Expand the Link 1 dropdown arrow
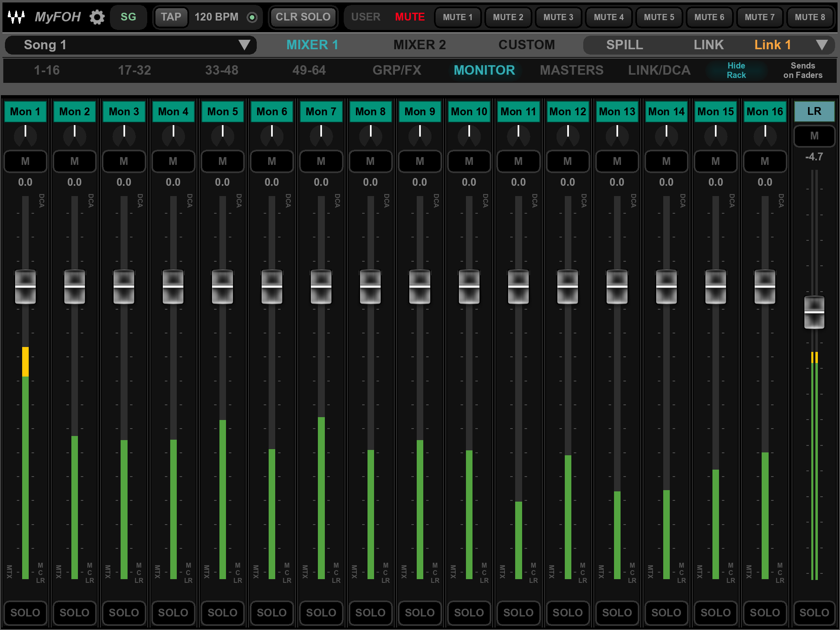840x630 pixels. pyautogui.click(x=822, y=45)
